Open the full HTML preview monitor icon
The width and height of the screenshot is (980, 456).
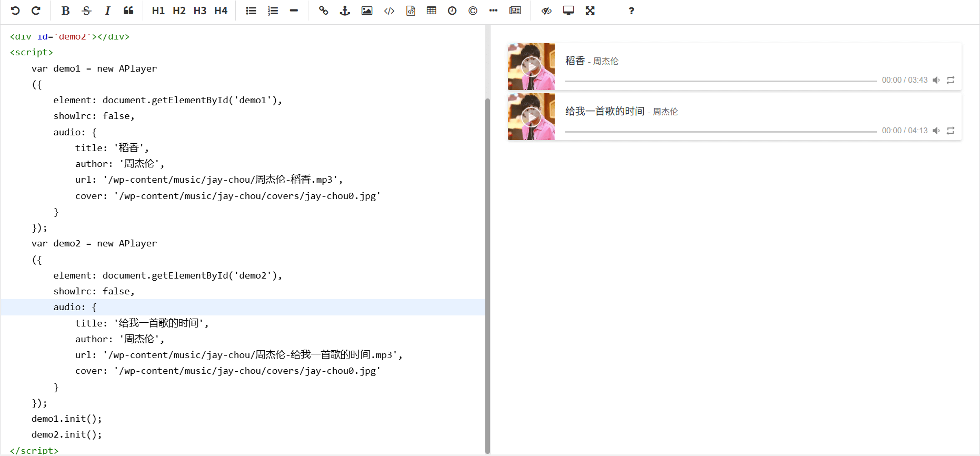pyautogui.click(x=568, y=11)
